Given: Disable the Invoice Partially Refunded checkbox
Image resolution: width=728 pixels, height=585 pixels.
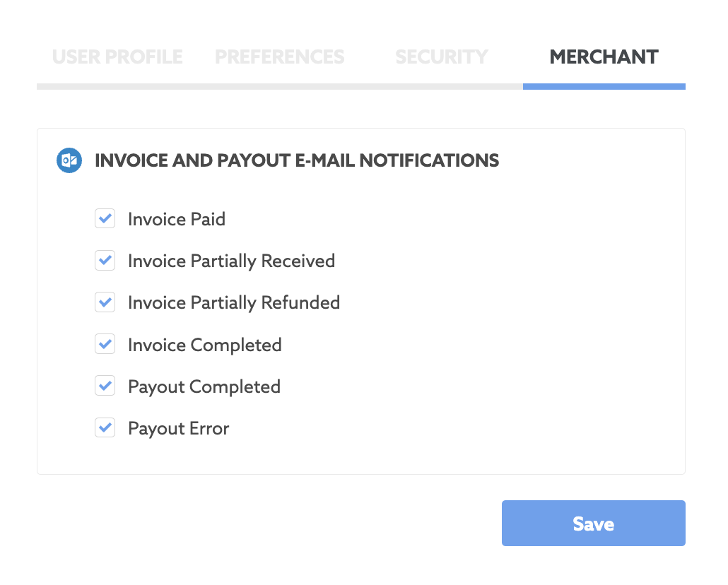Looking at the screenshot, I should [105, 302].
